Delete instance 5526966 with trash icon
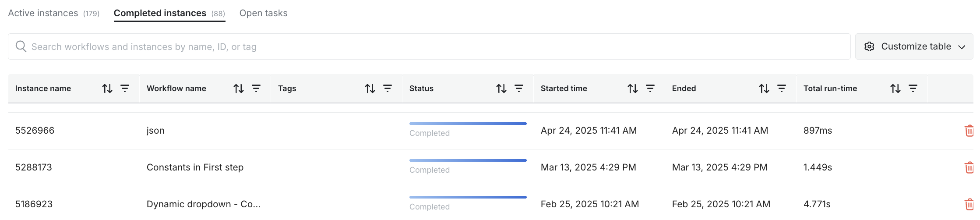This screenshot has width=980, height=220. point(969,131)
